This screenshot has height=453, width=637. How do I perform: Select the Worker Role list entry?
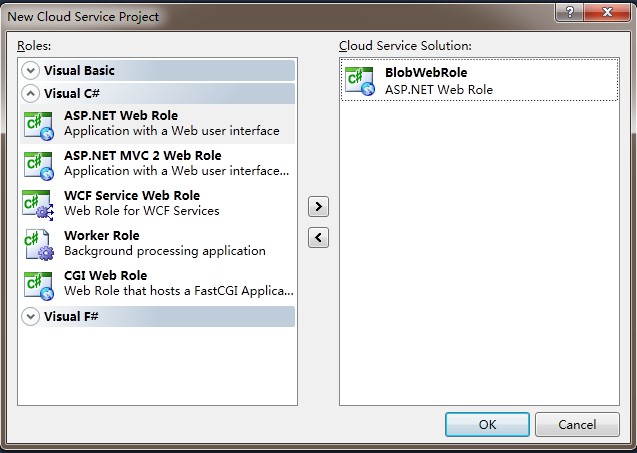coord(101,236)
